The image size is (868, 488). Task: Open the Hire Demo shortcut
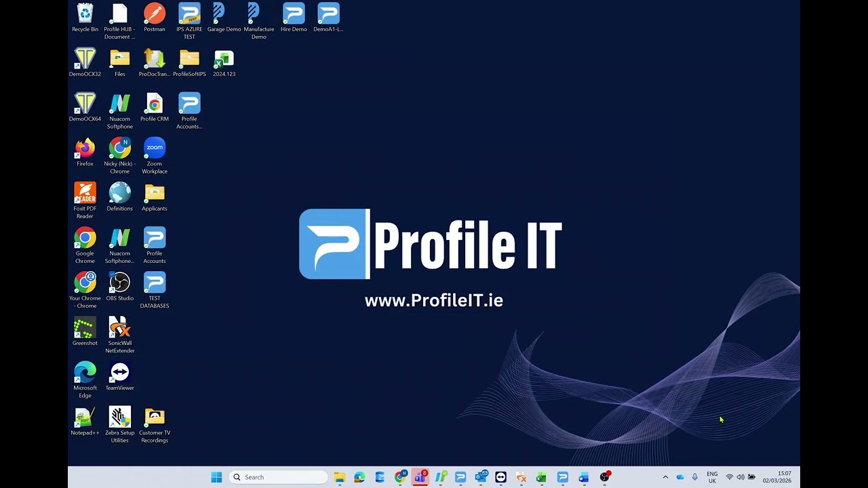point(294,18)
